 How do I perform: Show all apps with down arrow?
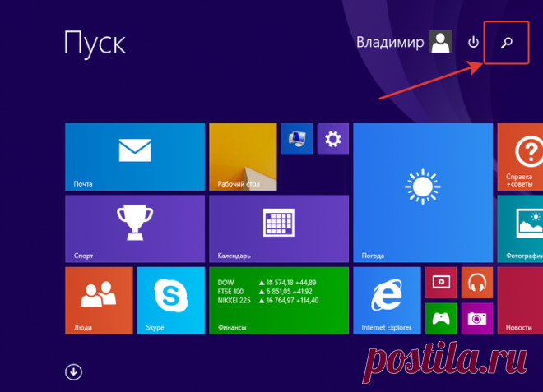click(73, 372)
